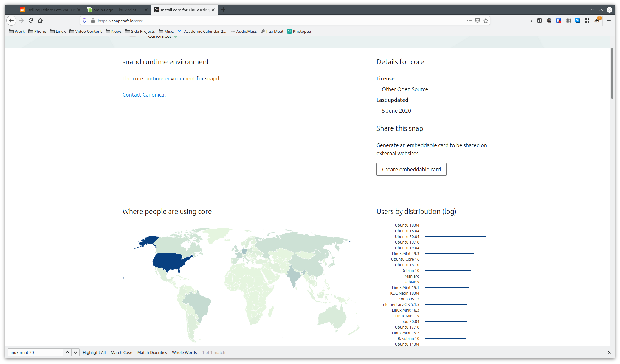The height and width of the screenshot is (364, 620).
Task: Open tracking protection shield icon
Action: [x=84, y=21]
